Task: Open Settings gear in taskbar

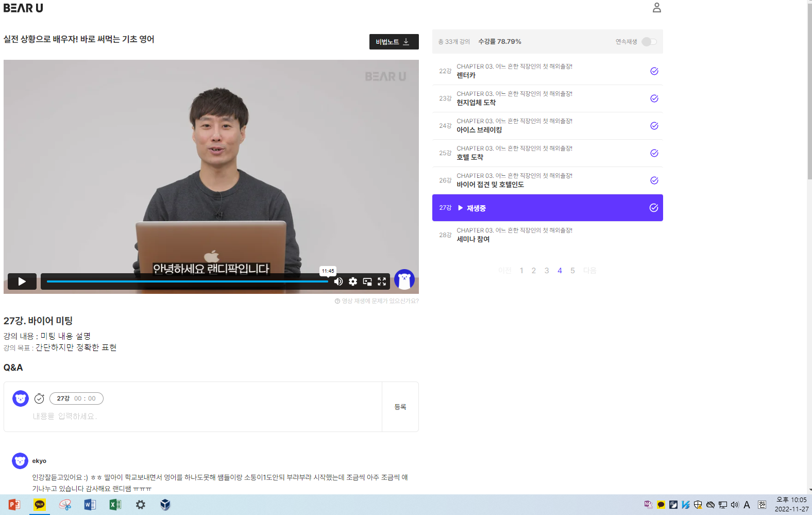Action: [140, 505]
